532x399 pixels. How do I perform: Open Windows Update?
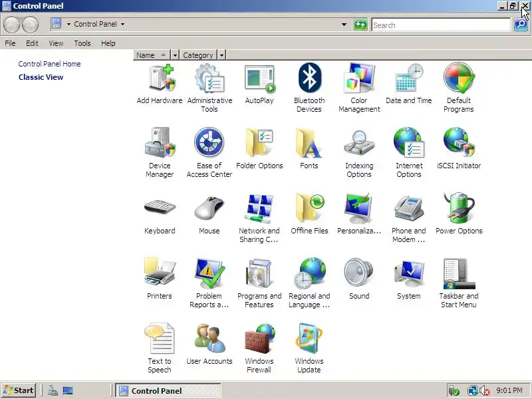309,348
